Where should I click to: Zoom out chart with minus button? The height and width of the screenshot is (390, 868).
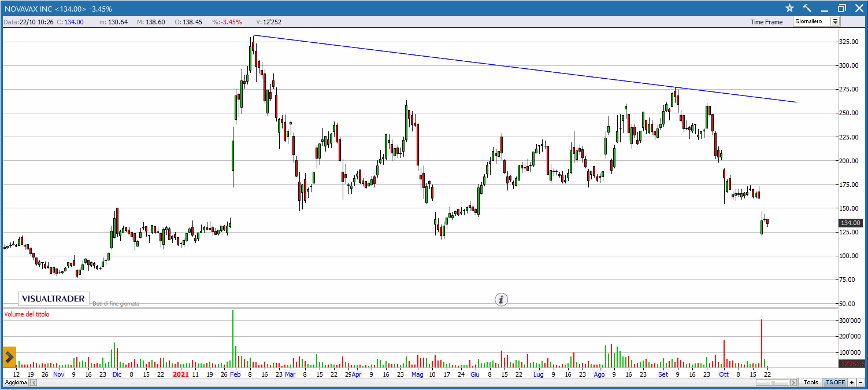pyautogui.click(x=860, y=382)
